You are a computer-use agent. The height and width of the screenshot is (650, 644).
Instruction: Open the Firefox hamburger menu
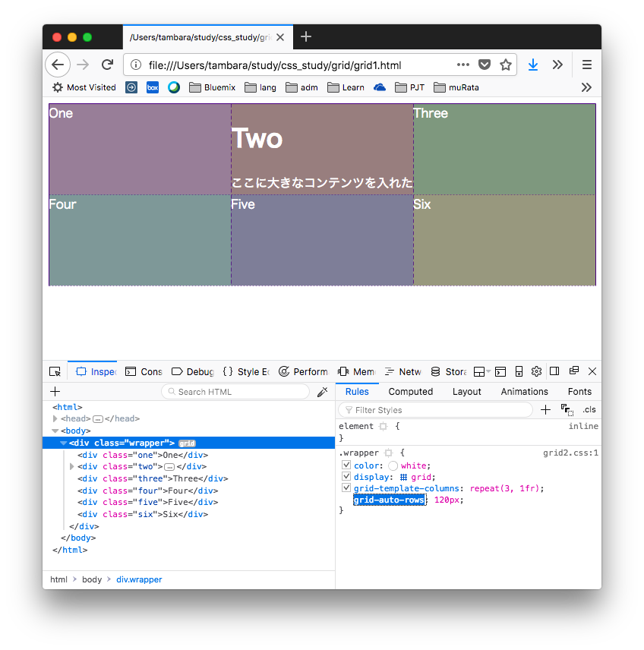pyautogui.click(x=587, y=65)
